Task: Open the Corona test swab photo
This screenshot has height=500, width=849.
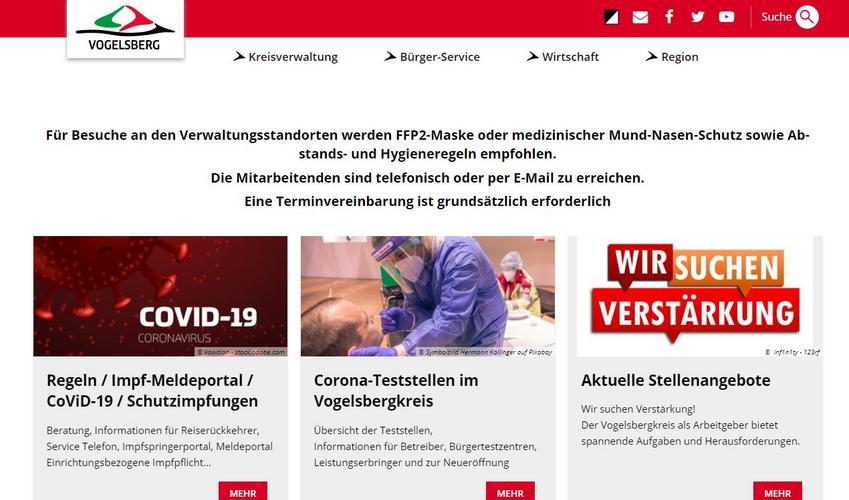Action: (428, 296)
